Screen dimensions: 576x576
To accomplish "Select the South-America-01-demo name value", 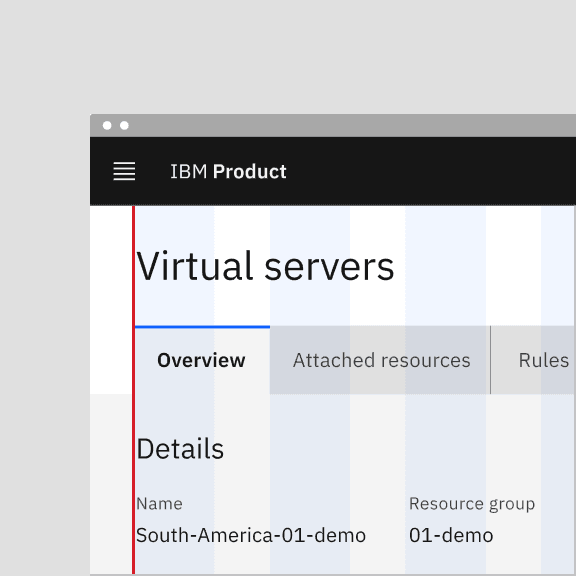I will click(x=251, y=535).
